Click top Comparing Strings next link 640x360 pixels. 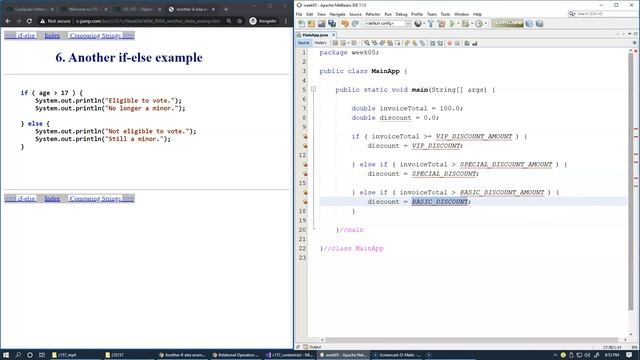(x=101, y=36)
